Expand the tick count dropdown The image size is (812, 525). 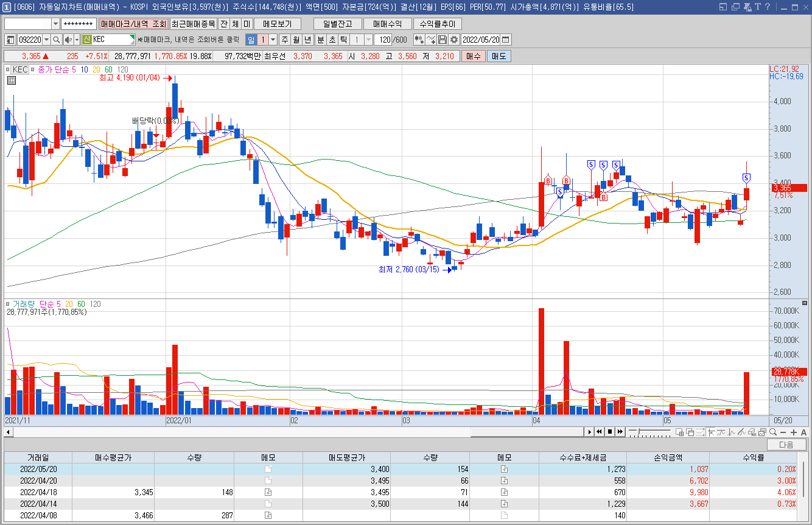click(368, 40)
